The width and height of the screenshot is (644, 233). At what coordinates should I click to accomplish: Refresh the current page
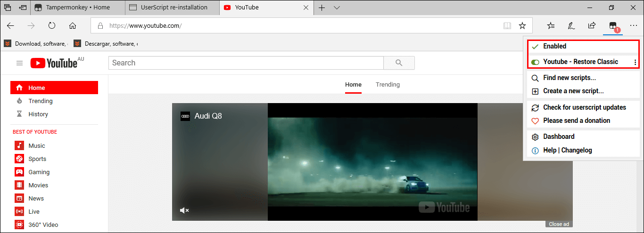tap(52, 26)
